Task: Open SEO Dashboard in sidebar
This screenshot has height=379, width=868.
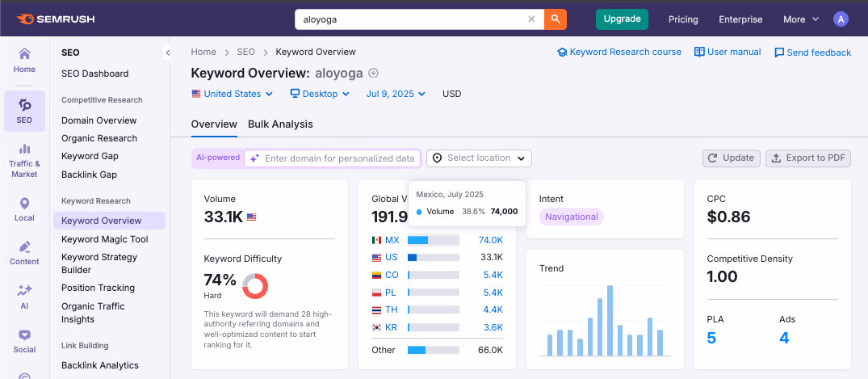Action: (x=94, y=74)
